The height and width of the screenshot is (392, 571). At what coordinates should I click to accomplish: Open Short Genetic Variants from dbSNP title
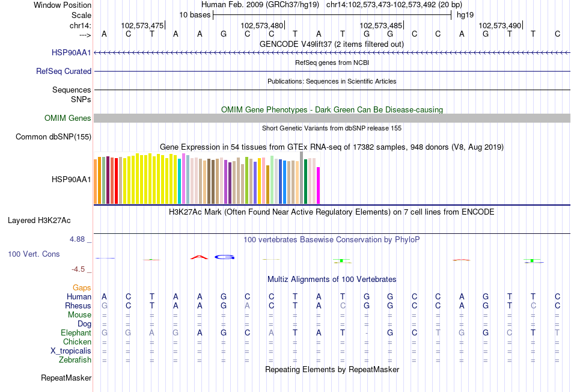332,128
